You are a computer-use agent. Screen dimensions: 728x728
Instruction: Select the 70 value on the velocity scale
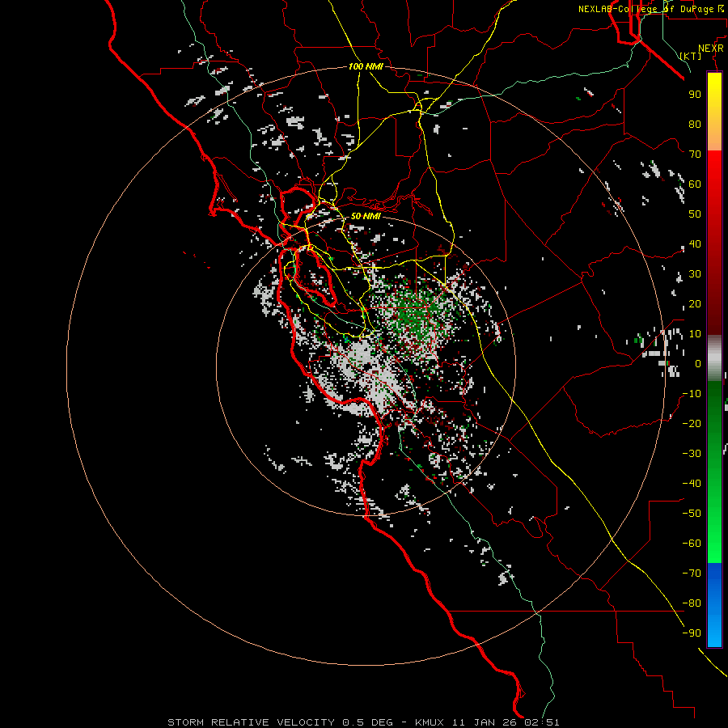tap(695, 154)
